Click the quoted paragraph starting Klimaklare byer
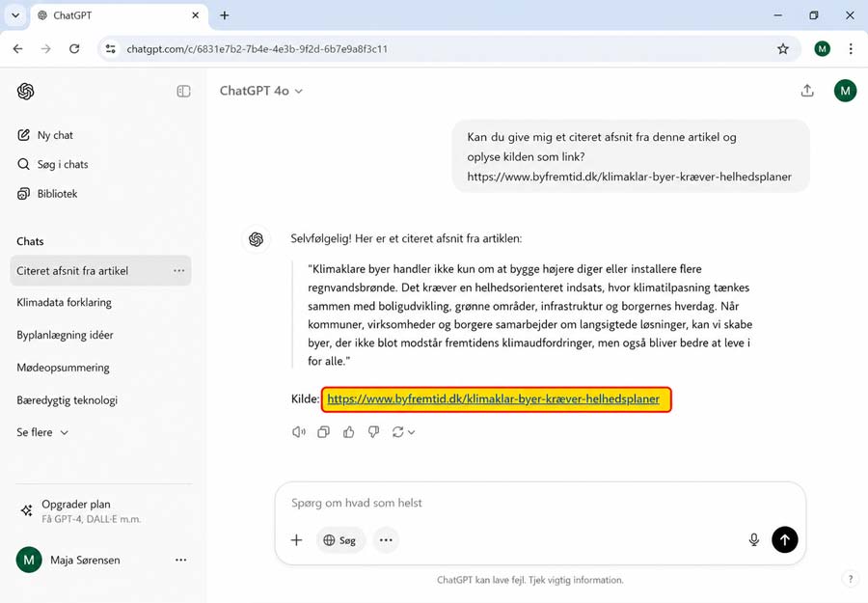 pos(529,315)
